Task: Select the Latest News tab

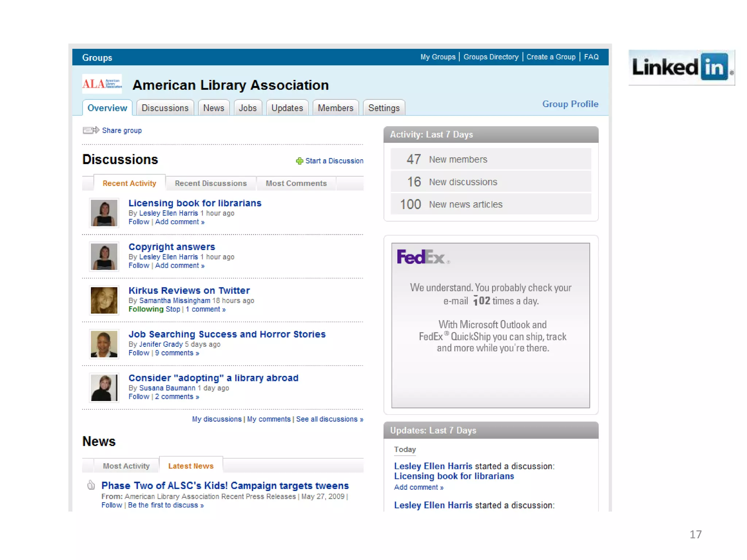Action: pos(191,466)
